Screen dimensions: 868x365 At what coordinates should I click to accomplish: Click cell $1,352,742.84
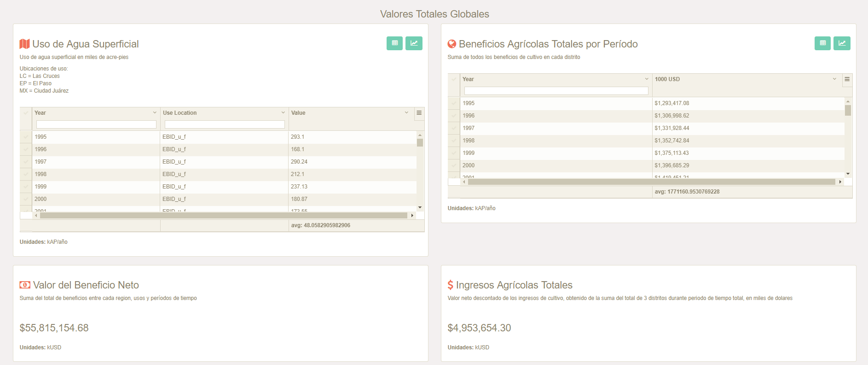click(x=748, y=141)
